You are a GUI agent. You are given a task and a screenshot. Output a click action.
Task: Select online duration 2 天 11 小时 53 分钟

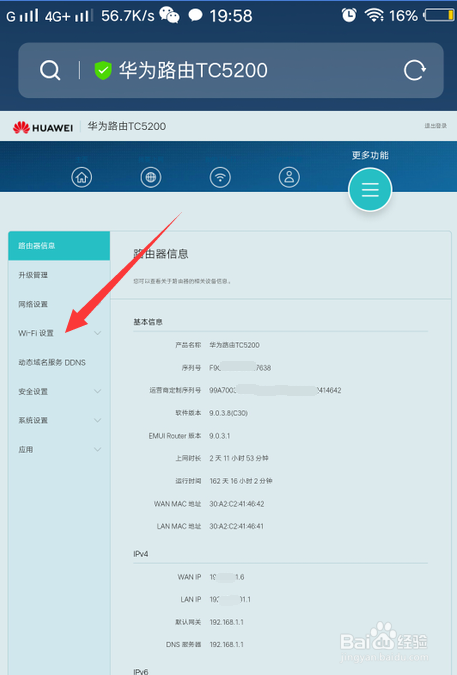pos(239,458)
